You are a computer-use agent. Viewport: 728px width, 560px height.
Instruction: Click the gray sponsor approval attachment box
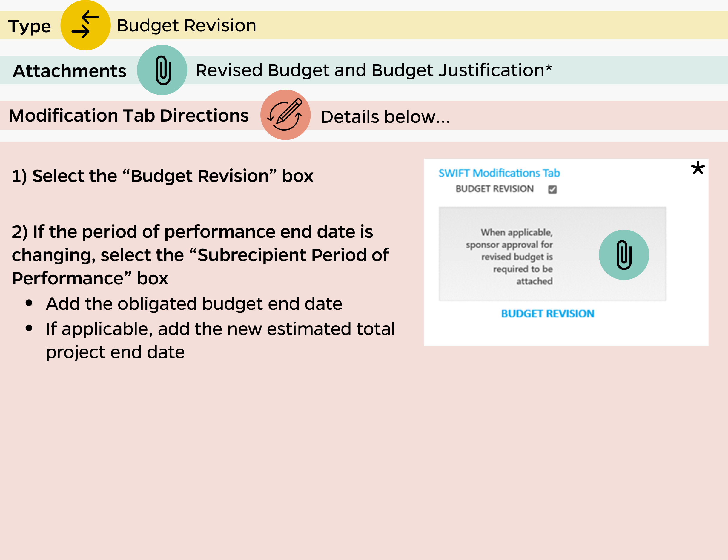click(552, 254)
